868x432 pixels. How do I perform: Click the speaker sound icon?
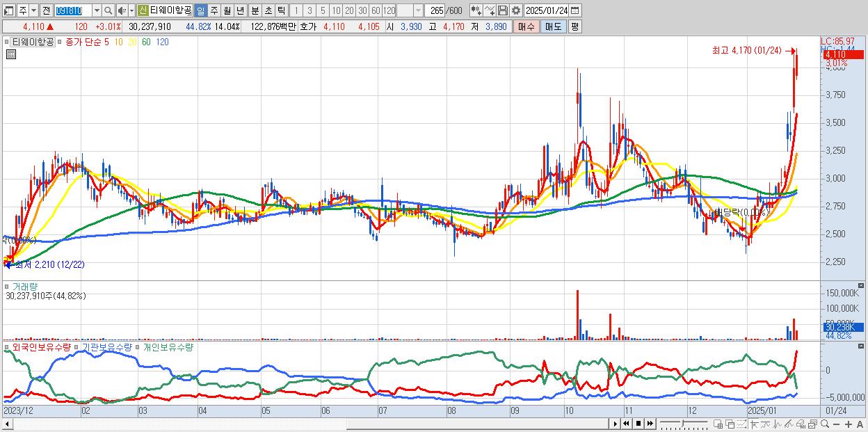pos(121,10)
